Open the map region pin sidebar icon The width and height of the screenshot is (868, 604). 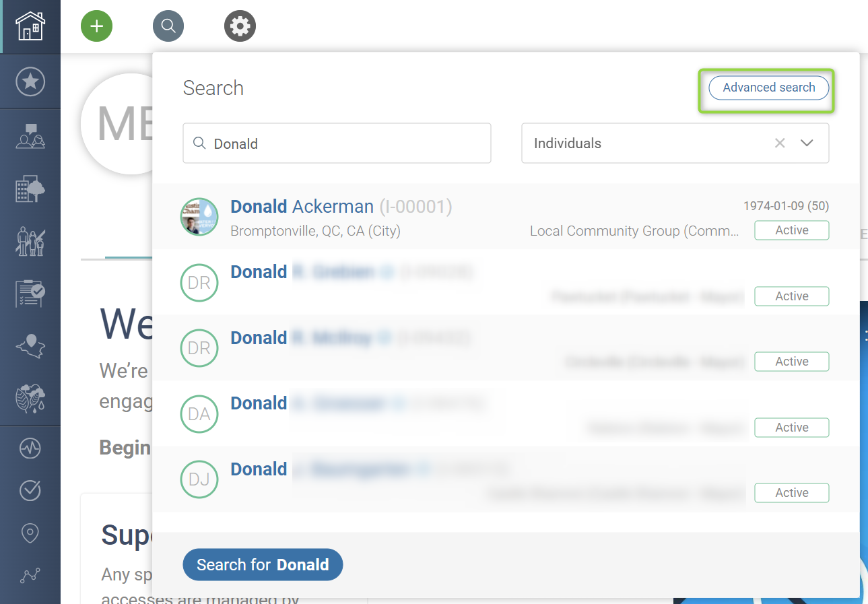point(30,346)
